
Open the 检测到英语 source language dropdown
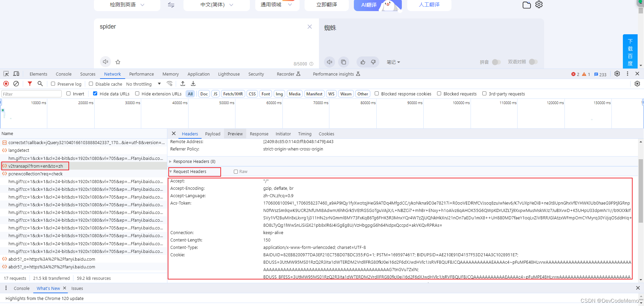pyautogui.click(x=127, y=5)
